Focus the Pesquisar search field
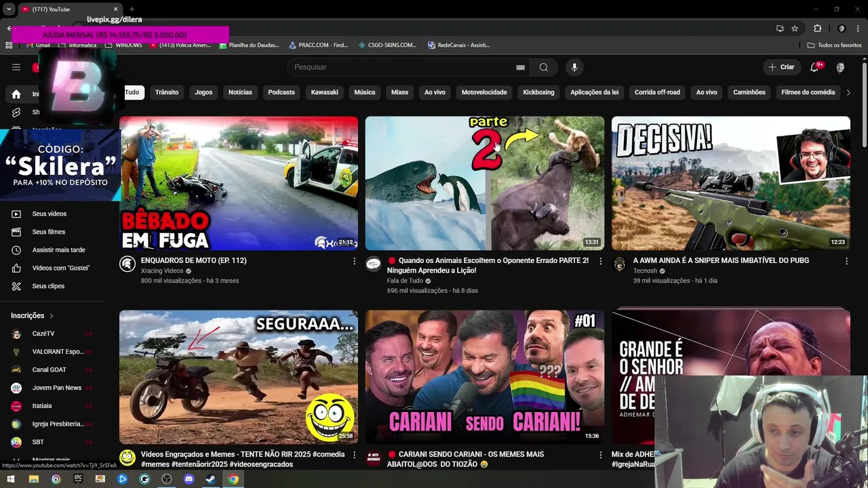The width and height of the screenshot is (868, 488). coord(407,67)
